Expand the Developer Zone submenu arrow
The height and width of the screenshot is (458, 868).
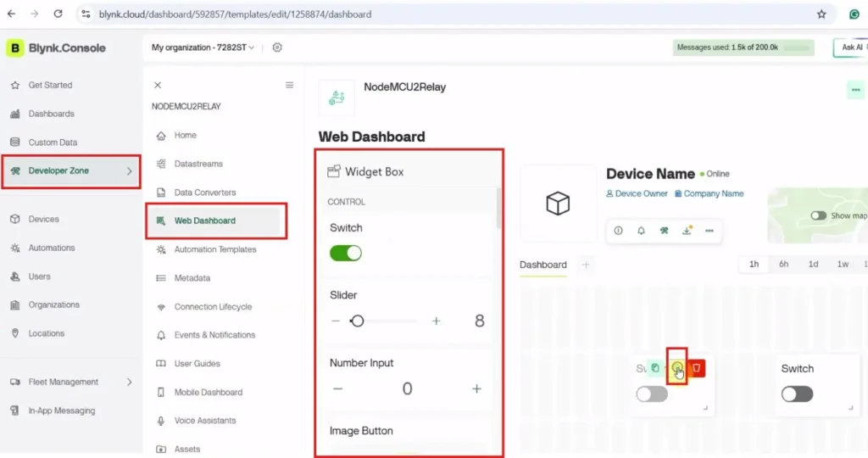coord(130,171)
